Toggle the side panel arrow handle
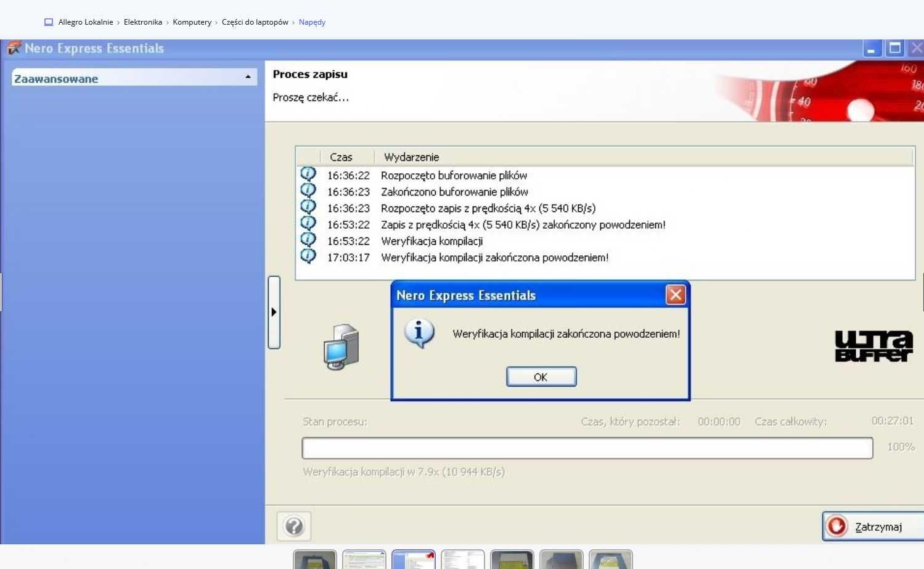Viewport: 924px width, 569px height. pyautogui.click(x=274, y=312)
